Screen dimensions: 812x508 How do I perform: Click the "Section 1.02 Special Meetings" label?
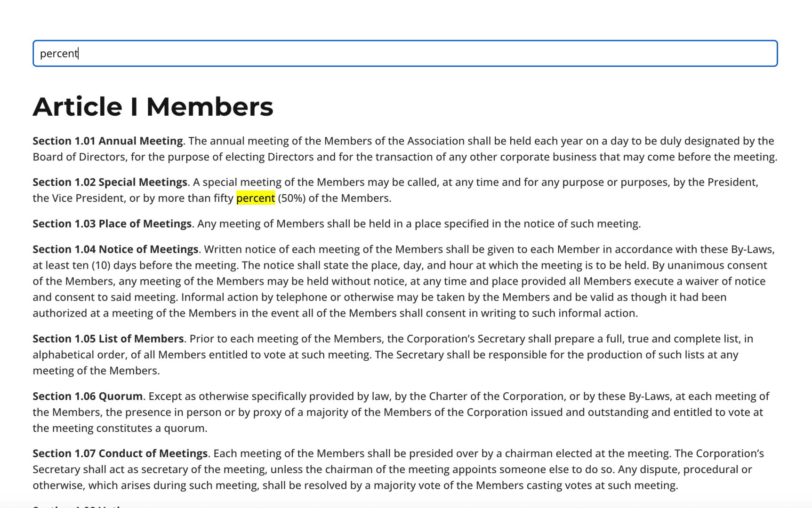point(110,182)
